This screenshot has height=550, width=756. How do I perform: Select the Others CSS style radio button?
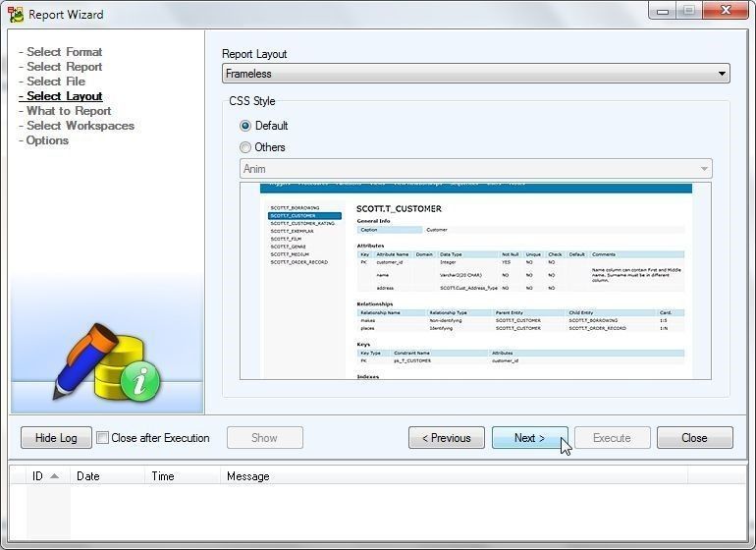click(x=245, y=147)
